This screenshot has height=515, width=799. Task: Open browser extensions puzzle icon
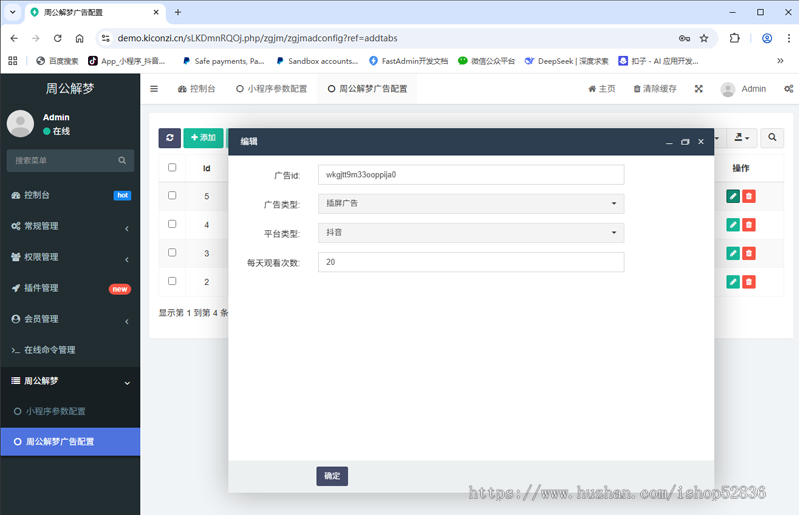[734, 38]
